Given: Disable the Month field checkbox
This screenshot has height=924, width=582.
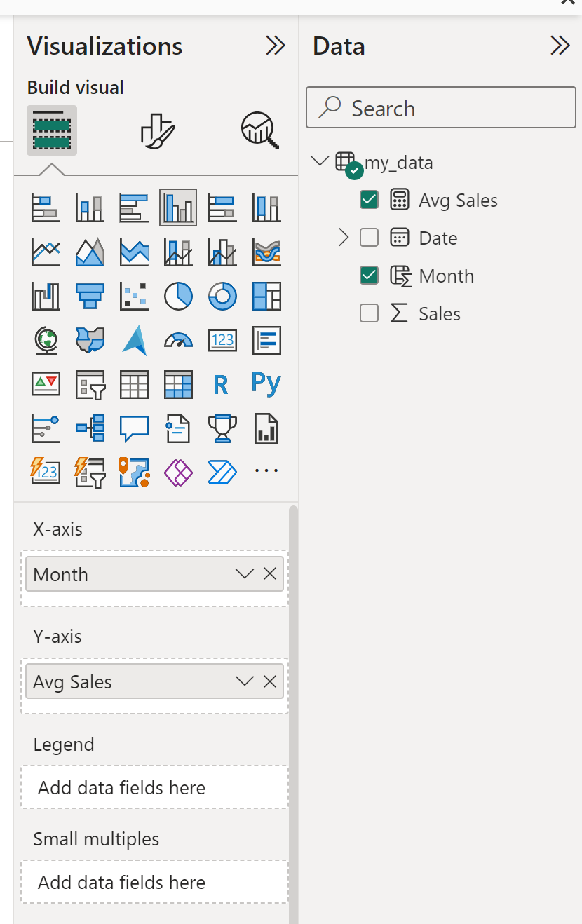Looking at the screenshot, I should pyautogui.click(x=369, y=276).
